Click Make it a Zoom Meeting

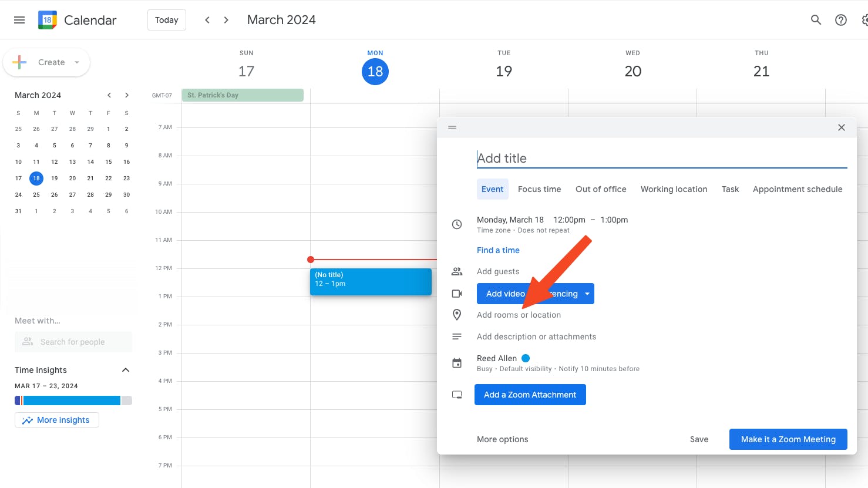(788, 439)
